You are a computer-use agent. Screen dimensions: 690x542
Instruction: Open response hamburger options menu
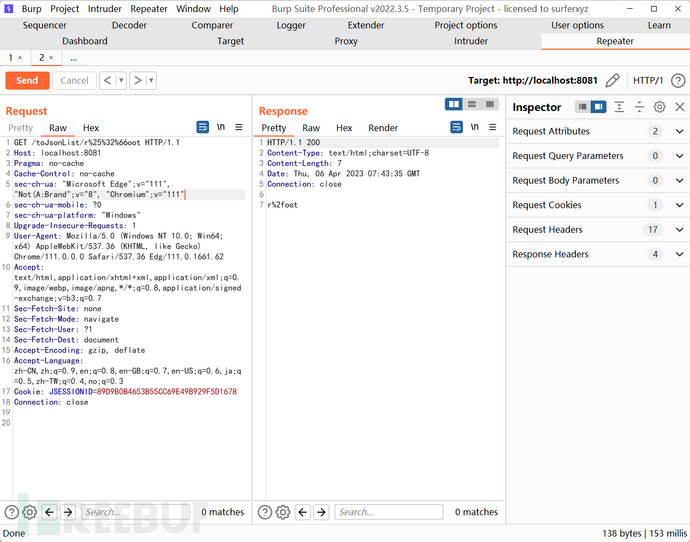tap(492, 127)
